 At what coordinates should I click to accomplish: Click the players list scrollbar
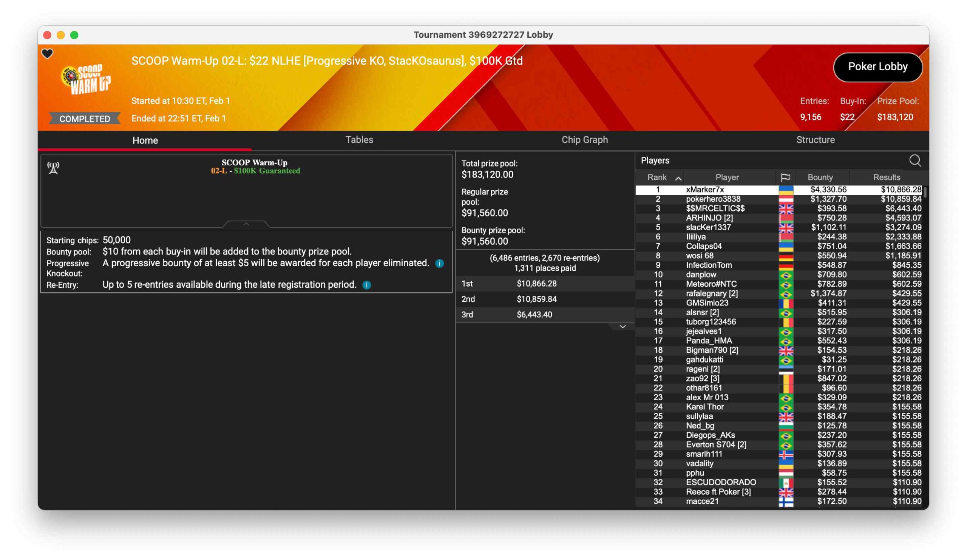point(925,193)
